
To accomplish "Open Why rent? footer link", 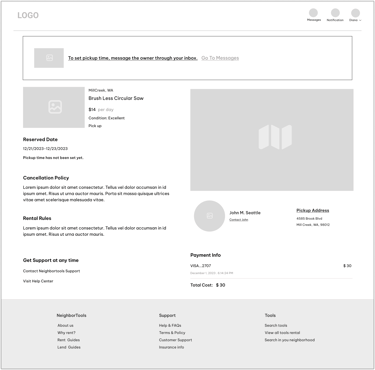I will [66, 333].
